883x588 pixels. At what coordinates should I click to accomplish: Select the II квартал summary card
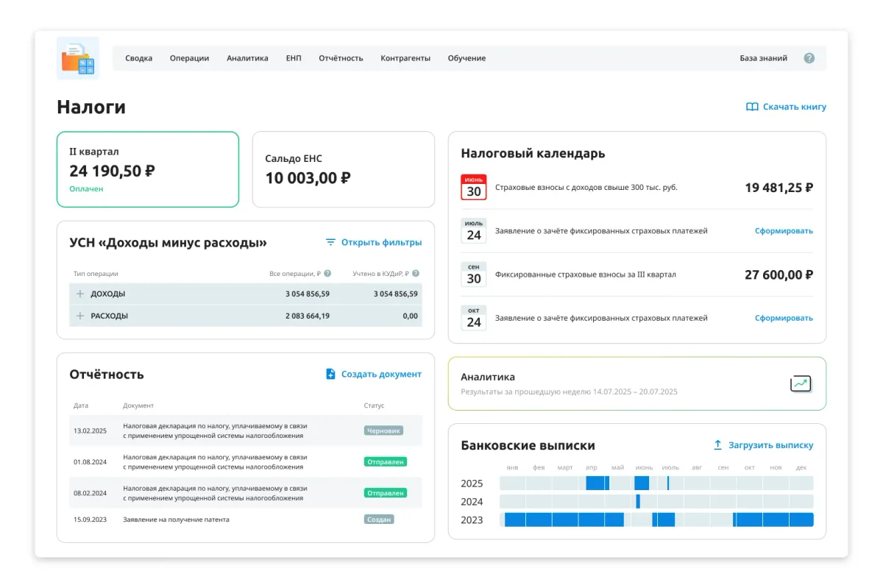[x=148, y=170]
